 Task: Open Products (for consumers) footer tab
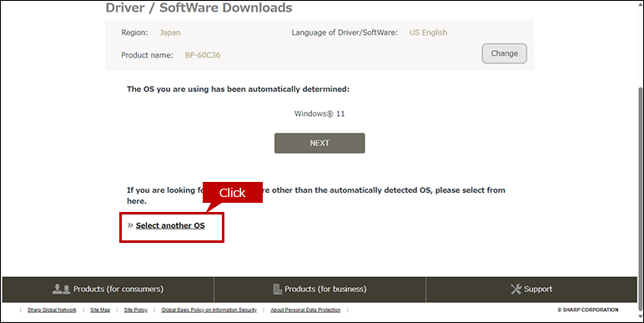click(x=108, y=290)
